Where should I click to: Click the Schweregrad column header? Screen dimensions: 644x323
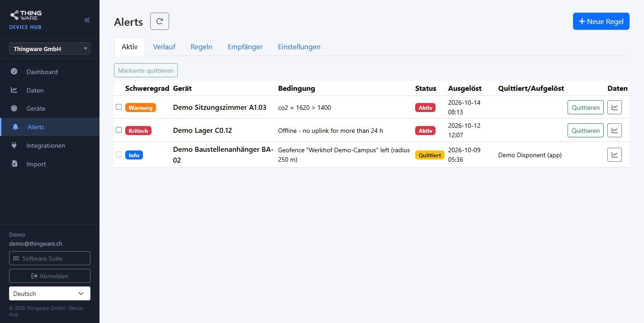147,89
